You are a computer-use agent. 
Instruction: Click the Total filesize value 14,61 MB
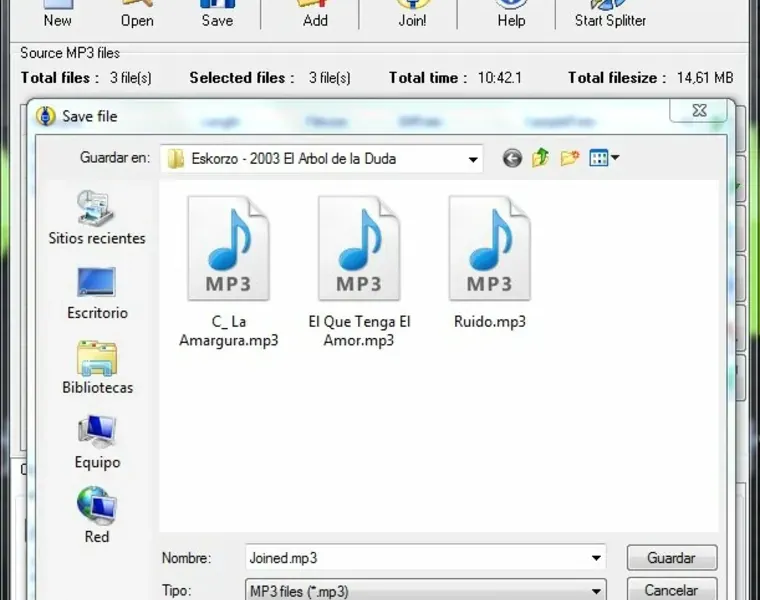click(x=705, y=78)
